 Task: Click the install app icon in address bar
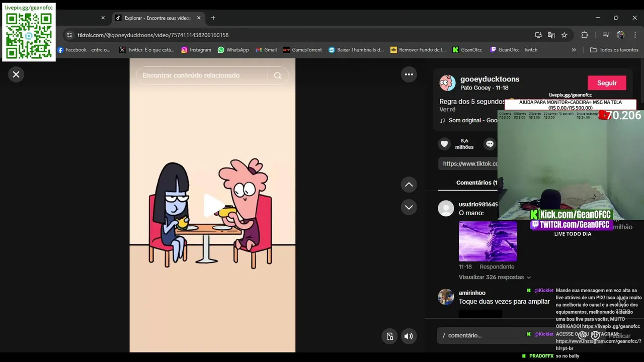pos(538,35)
